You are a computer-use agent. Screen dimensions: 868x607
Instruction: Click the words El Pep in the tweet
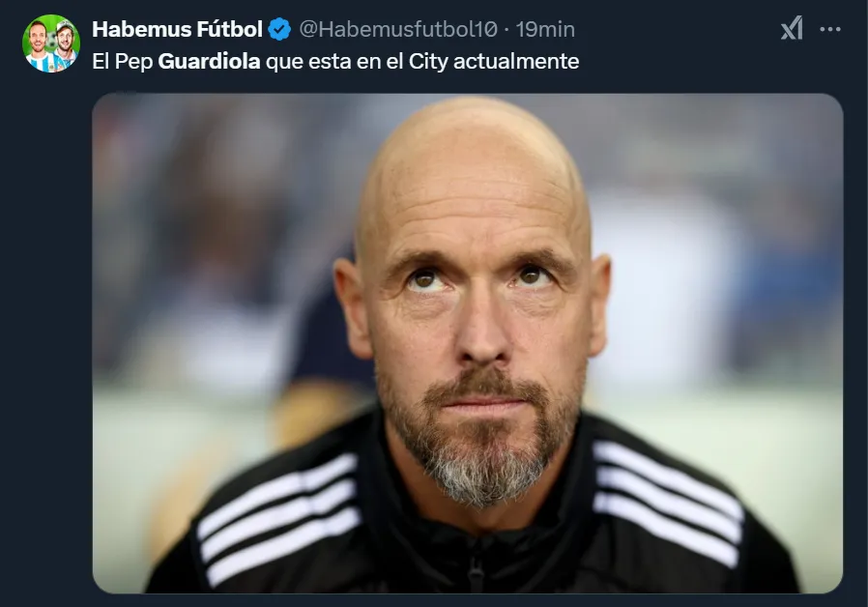pyautogui.click(x=122, y=62)
